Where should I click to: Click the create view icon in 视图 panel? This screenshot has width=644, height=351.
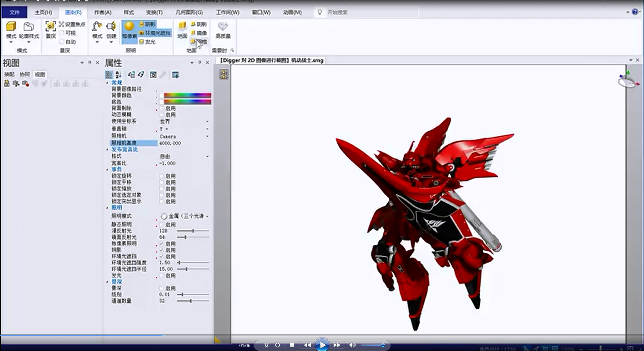click(x=7, y=84)
